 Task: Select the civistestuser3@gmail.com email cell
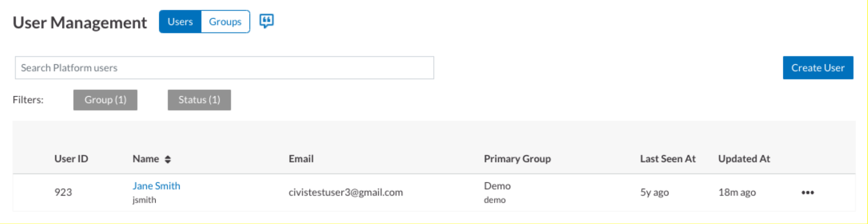346,192
